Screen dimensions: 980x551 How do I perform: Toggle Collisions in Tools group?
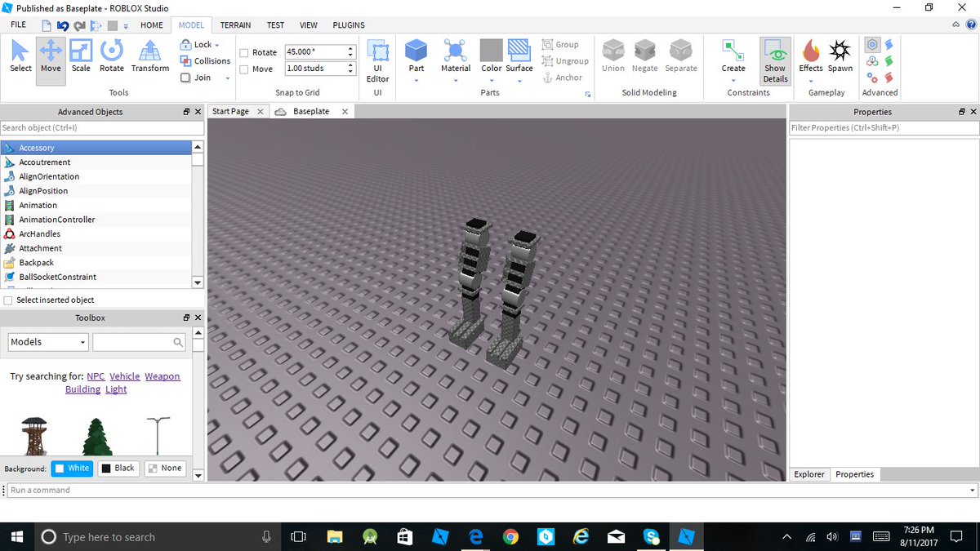point(206,61)
